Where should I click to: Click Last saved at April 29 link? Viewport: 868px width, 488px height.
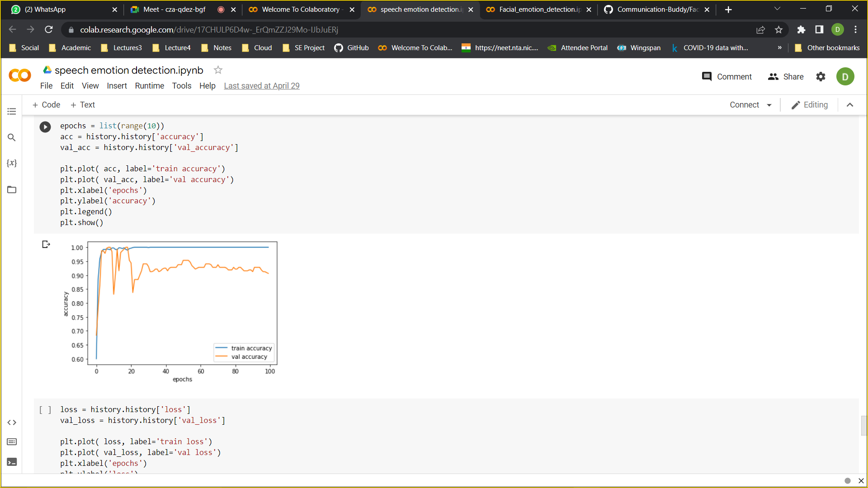coord(261,86)
